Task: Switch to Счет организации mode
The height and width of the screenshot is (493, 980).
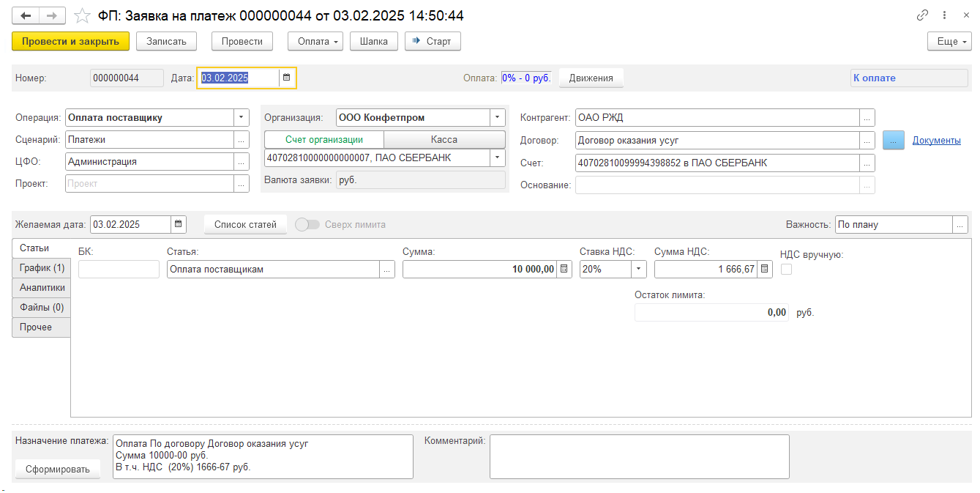Action: pyautogui.click(x=324, y=139)
